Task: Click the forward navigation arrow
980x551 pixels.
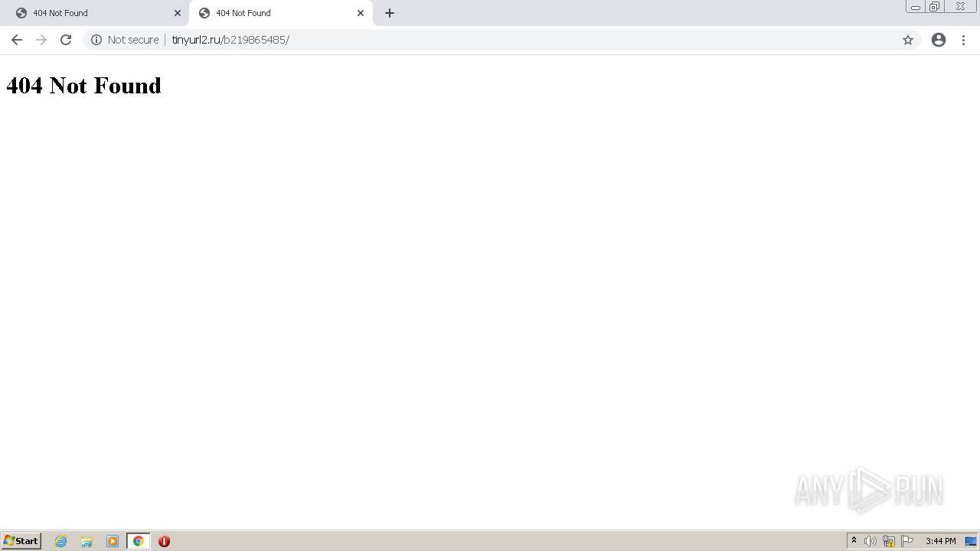Action: click(x=41, y=40)
